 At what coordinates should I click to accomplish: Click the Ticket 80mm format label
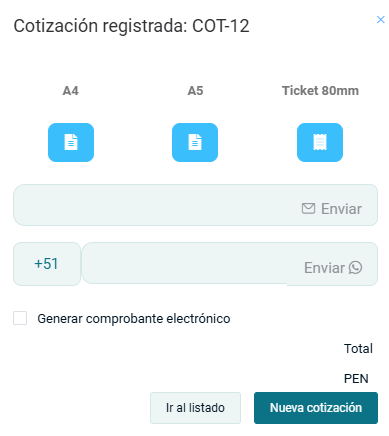(x=320, y=91)
